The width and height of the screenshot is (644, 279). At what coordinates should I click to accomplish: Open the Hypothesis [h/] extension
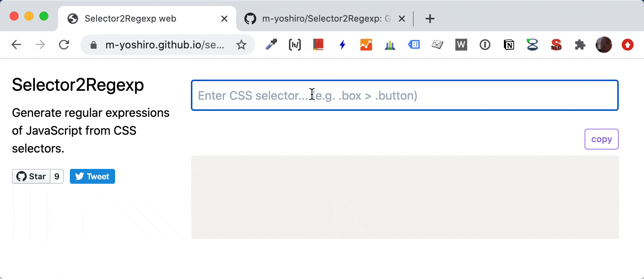pyautogui.click(x=295, y=45)
